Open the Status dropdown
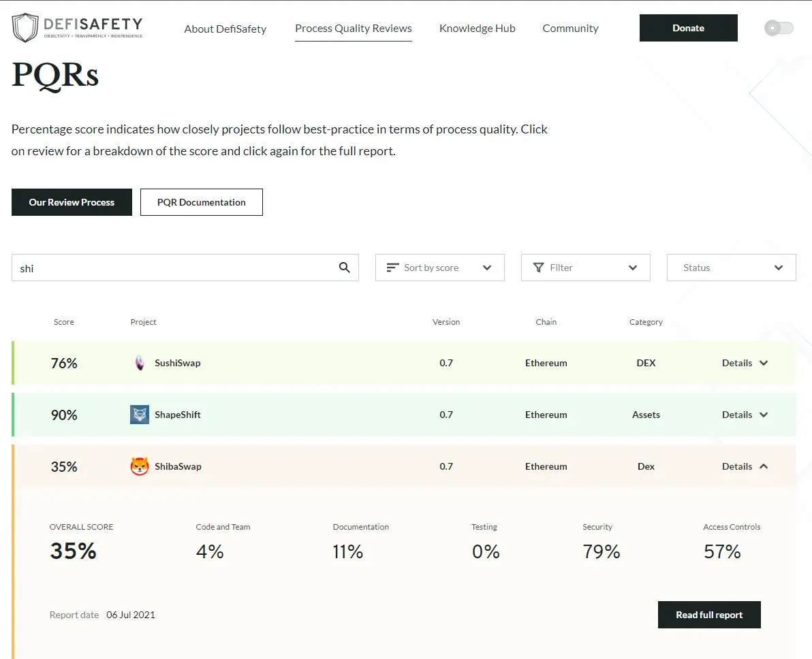Viewport: 812px width, 659px height. tap(731, 268)
